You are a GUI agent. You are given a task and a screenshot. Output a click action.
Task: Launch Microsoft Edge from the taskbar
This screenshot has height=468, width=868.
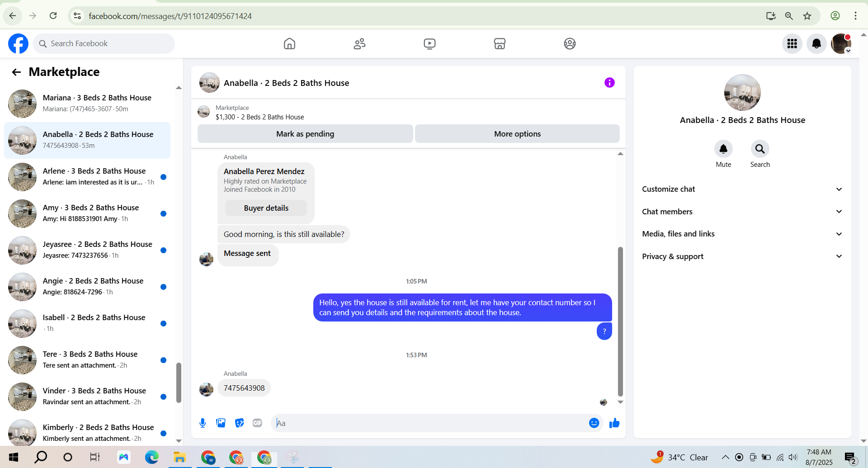(151, 457)
